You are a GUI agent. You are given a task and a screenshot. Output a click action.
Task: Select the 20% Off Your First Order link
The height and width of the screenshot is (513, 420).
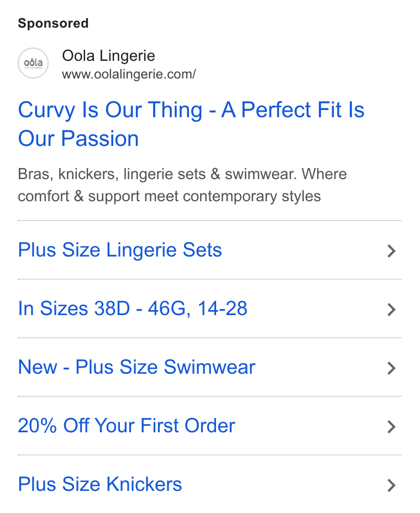[x=126, y=426]
